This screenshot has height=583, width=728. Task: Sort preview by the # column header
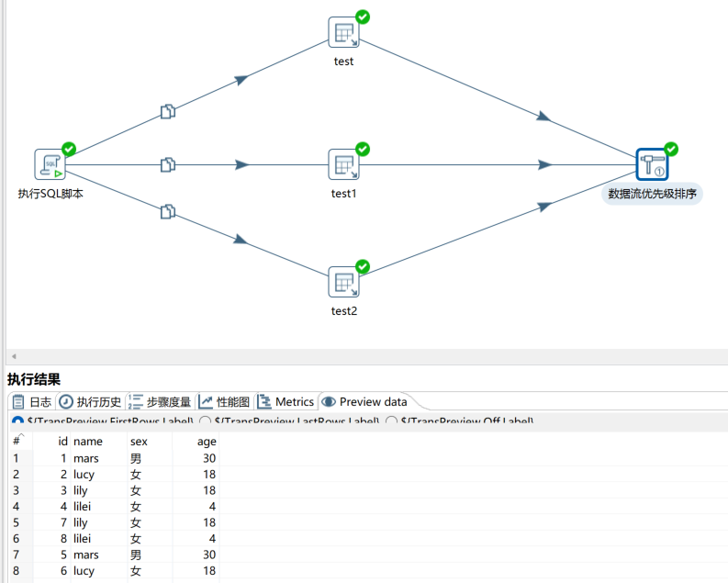coord(17,442)
